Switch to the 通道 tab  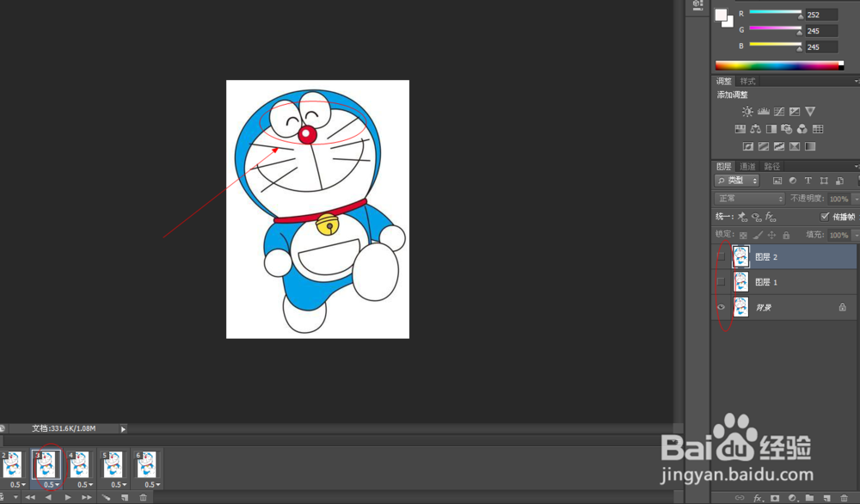[747, 166]
